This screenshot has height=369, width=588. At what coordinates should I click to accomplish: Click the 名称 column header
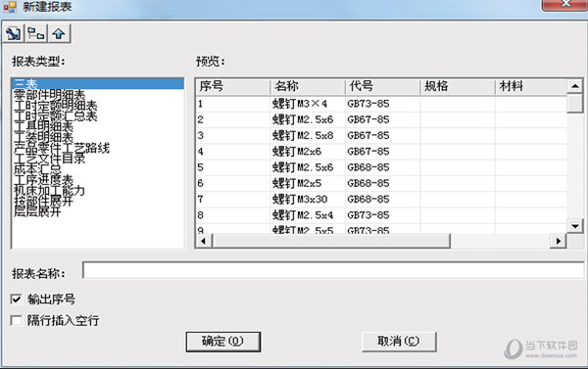coord(308,86)
